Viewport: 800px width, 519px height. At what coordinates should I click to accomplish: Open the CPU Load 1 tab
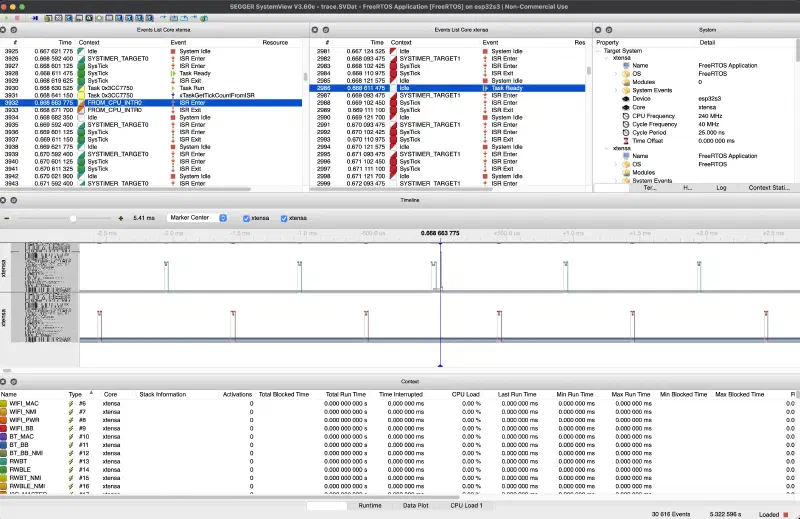click(466, 506)
